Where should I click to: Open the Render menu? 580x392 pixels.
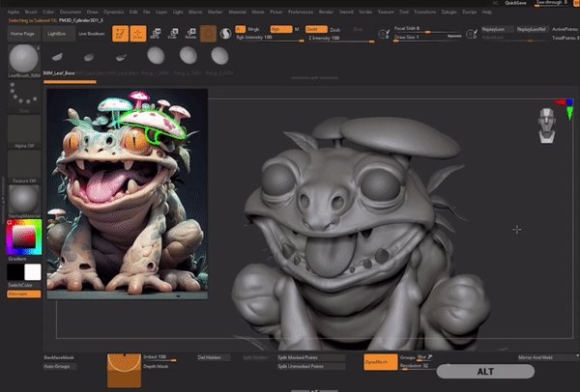[x=326, y=12]
